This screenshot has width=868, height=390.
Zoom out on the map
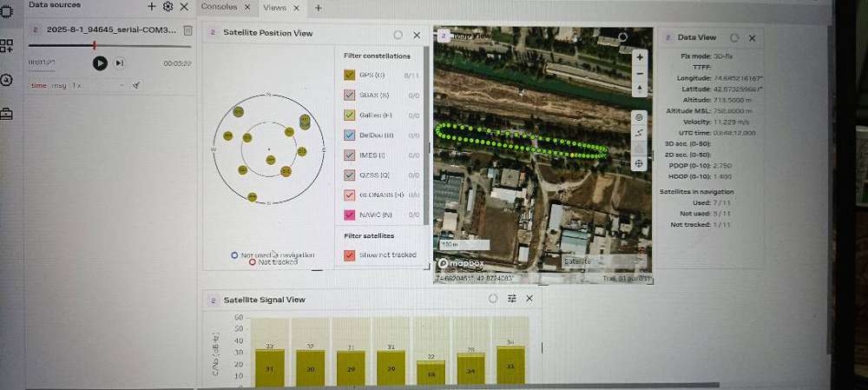click(640, 74)
